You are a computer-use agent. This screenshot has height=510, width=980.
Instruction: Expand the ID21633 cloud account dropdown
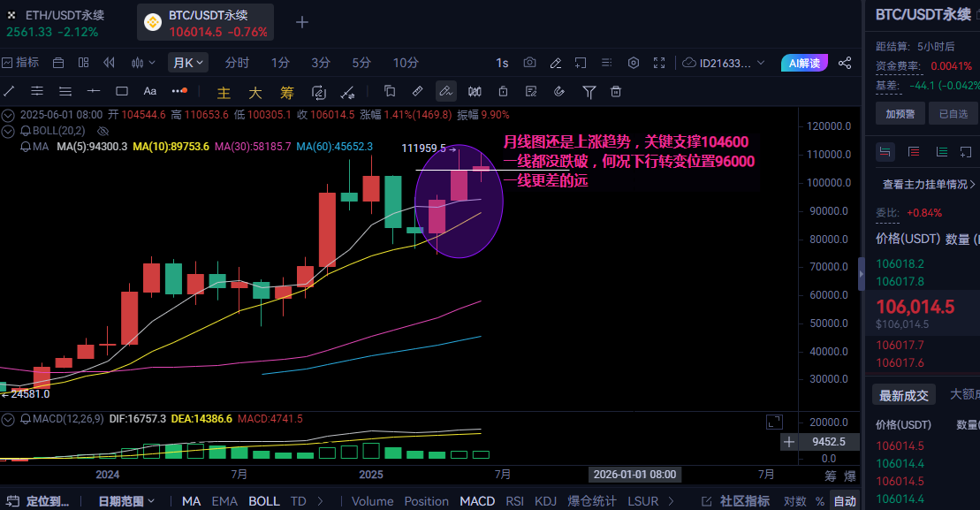[x=724, y=63]
